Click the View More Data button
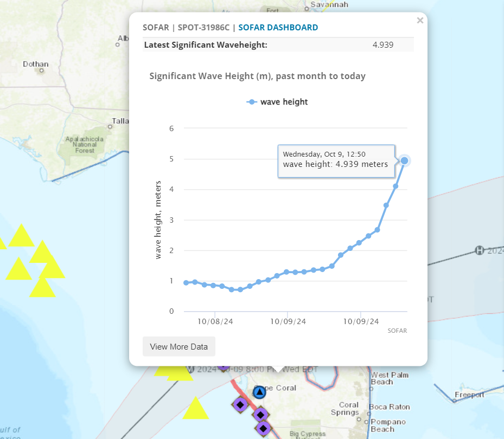This screenshot has width=504, height=439. pyautogui.click(x=178, y=346)
